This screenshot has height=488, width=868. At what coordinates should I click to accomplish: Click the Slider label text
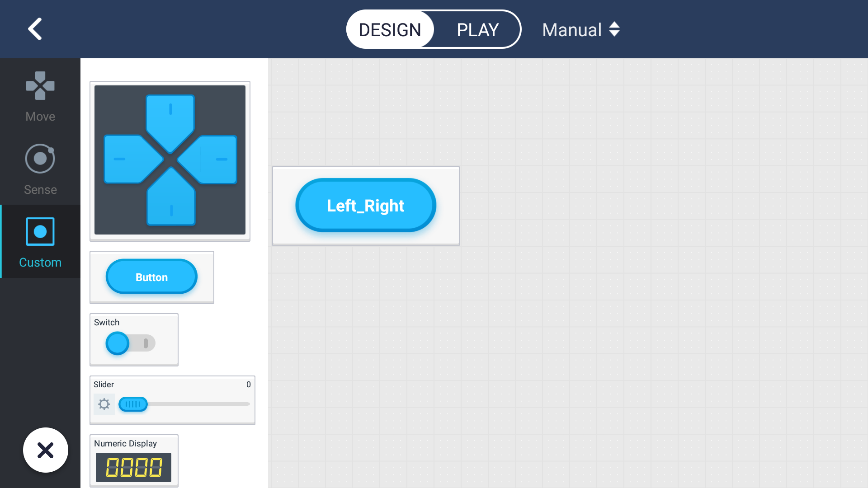(104, 385)
